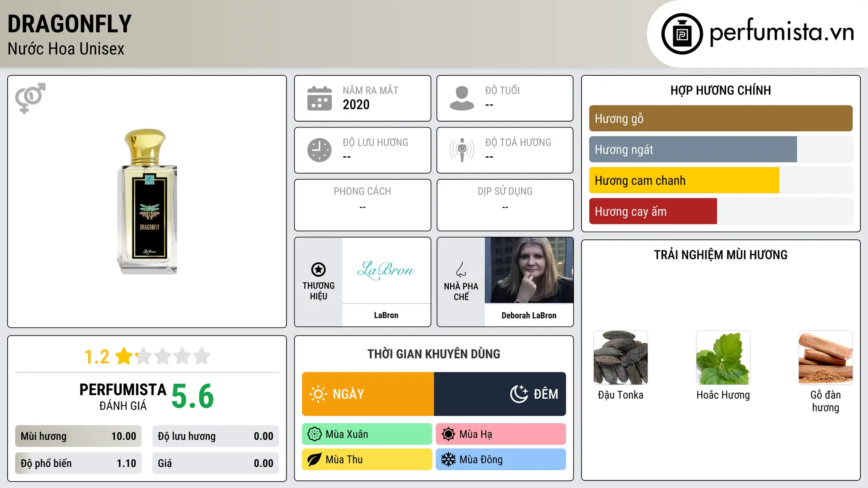The width and height of the screenshot is (868, 488).
Task: Click the 1.2 star rating number
Action: [97, 357]
